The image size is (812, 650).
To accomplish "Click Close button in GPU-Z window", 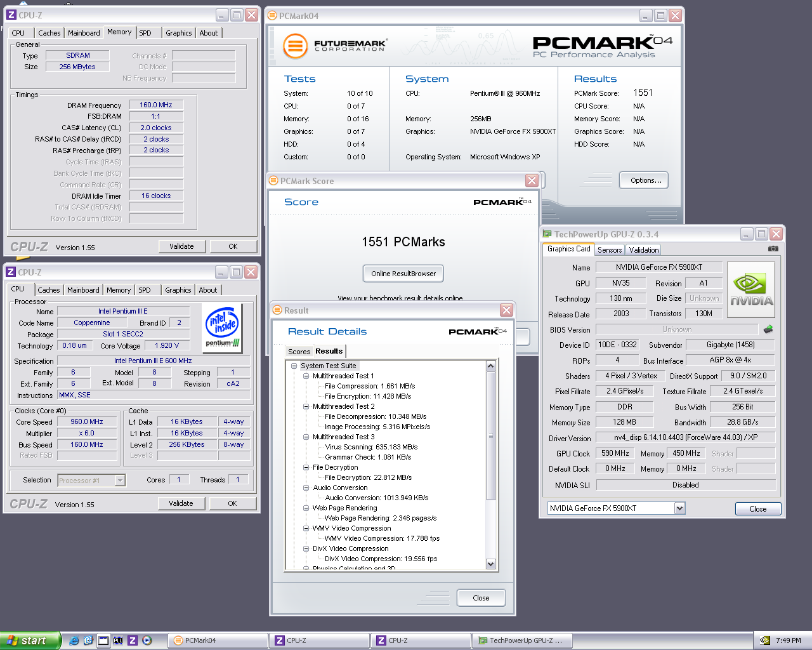I will 758,509.
